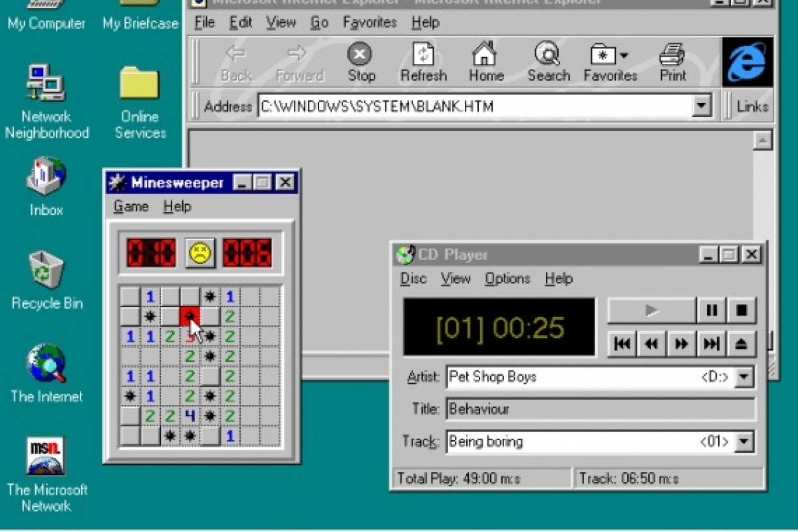Screen dimensions: 798x532
Task: Open The Microsoft Network icon
Action: (x=46, y=475)
